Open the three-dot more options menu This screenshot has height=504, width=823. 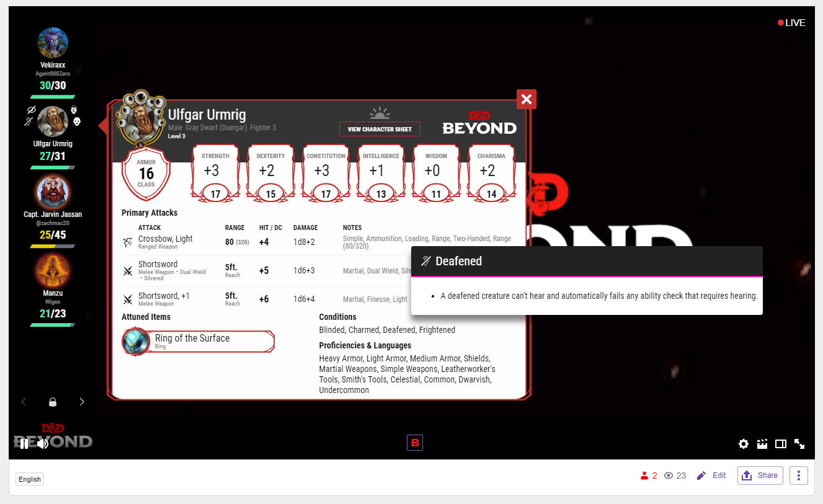pyautogui.click(x=799, y=475)
